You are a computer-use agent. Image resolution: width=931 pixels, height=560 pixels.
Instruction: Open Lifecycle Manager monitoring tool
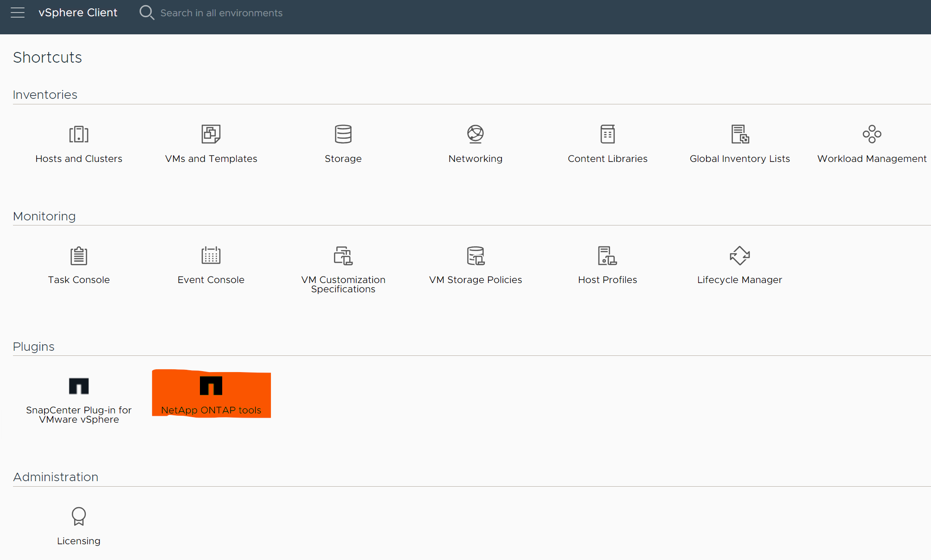(x=739, y=263)
